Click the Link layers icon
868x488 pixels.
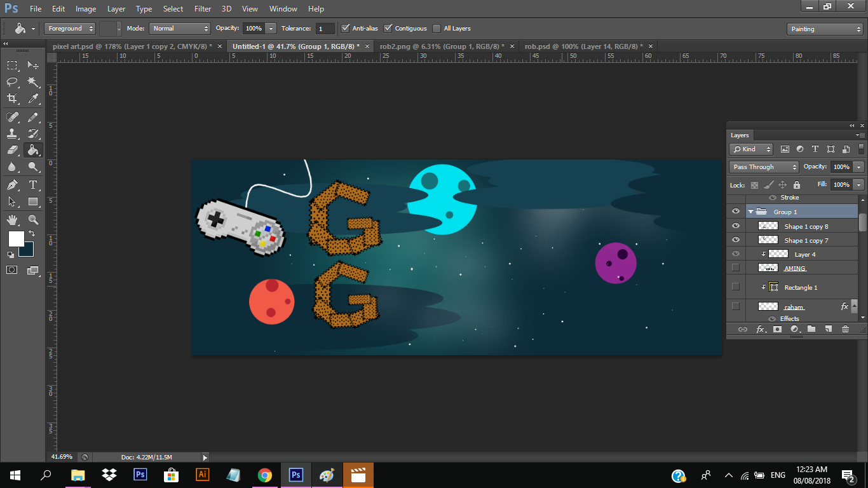pyautogui.click(x=742, y=329)
